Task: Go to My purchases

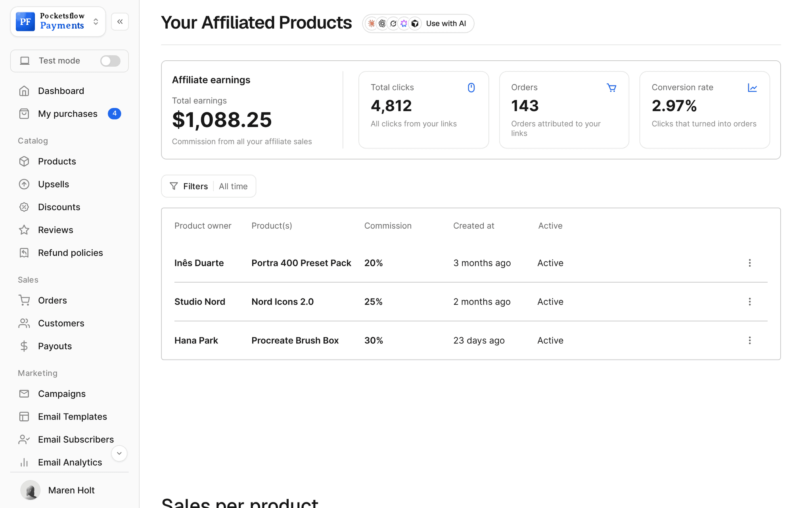Action: point(67,114)
